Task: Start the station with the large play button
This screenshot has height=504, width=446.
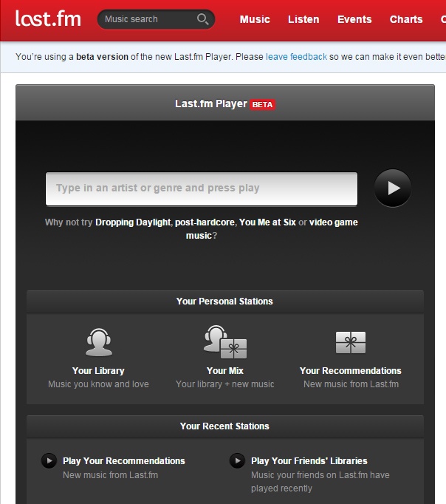Action: [x=393, y=188]
